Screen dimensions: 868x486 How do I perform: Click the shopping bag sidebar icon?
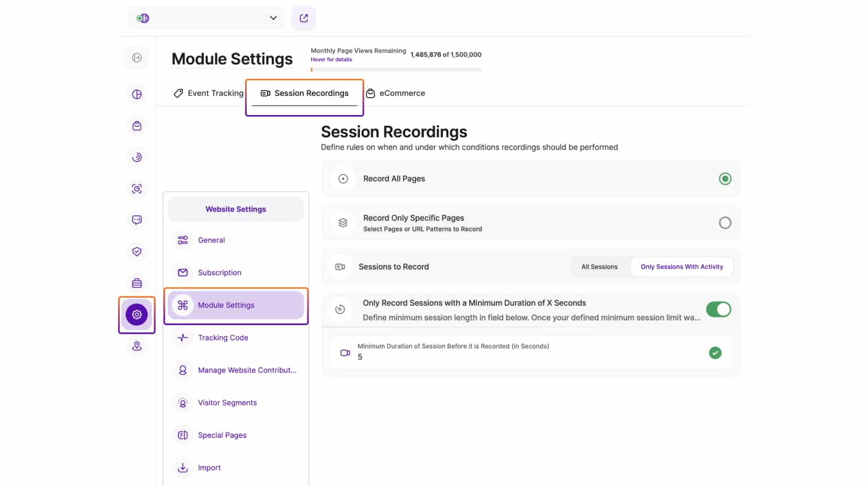point(137,126)
